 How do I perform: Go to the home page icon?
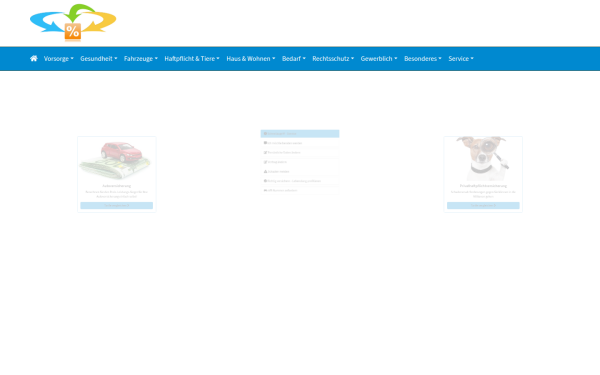click(x=34, y=59)
